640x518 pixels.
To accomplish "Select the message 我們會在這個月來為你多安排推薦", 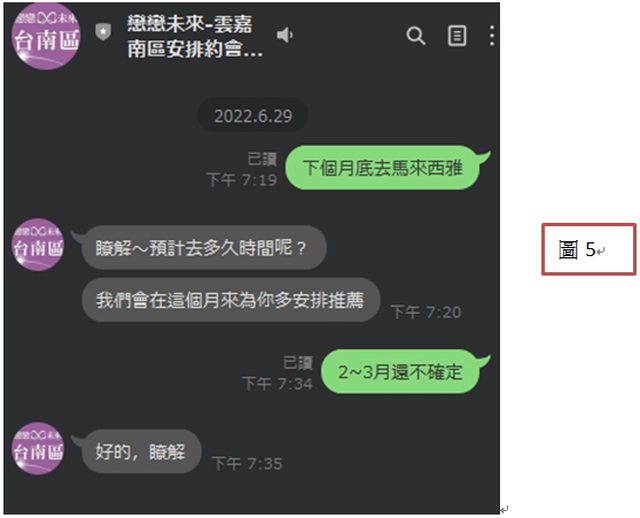I will (231, 300).
